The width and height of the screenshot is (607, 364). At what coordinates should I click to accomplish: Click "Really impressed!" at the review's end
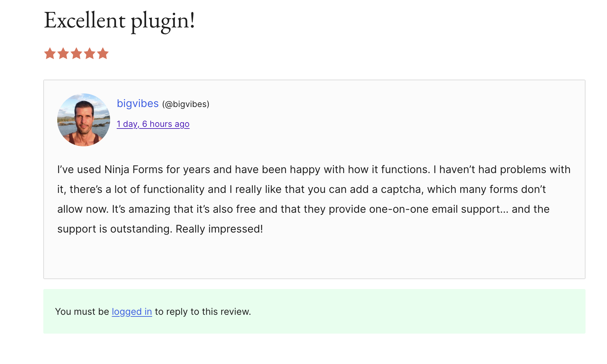click(x=219, y=229)
